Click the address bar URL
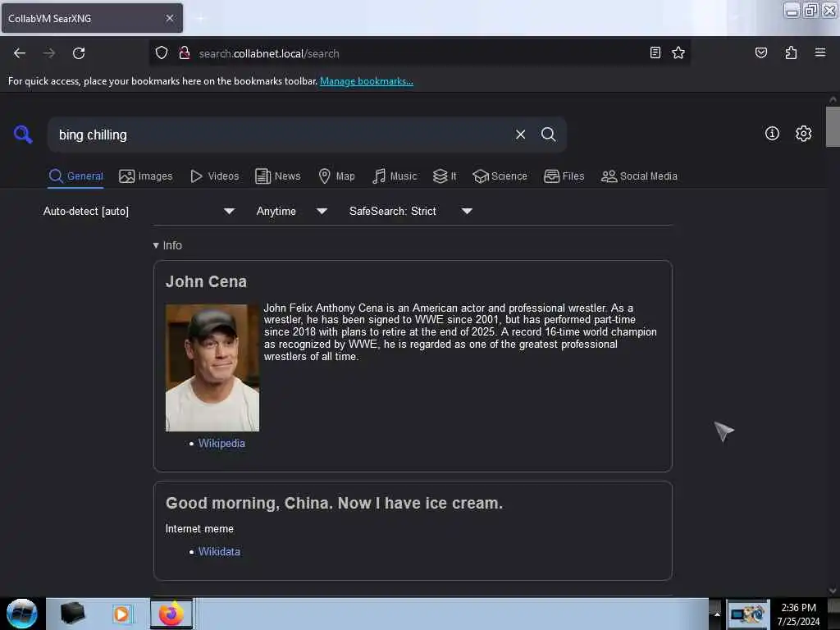Screen dimensions: 840x630 [x=268, y=53]
